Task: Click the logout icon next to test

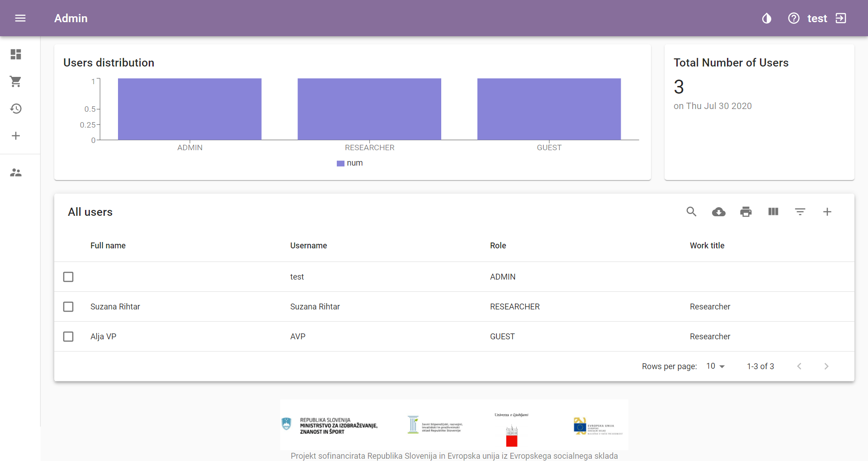Action: [841, 18]
